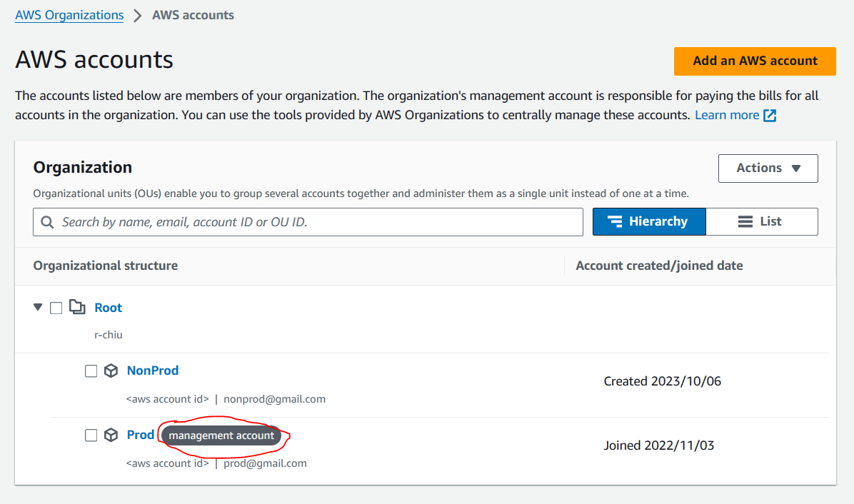
Task: Check the Root checkbox
Action: pos(56,308)
